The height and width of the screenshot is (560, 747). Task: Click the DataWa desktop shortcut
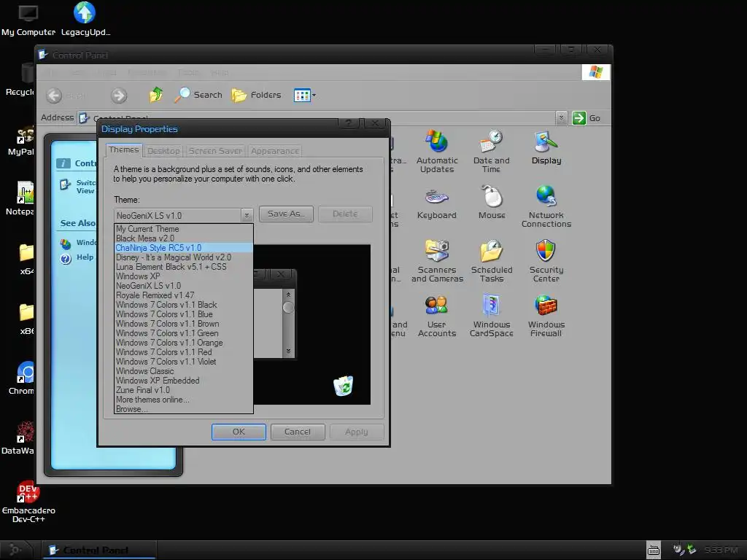(20, 437)
